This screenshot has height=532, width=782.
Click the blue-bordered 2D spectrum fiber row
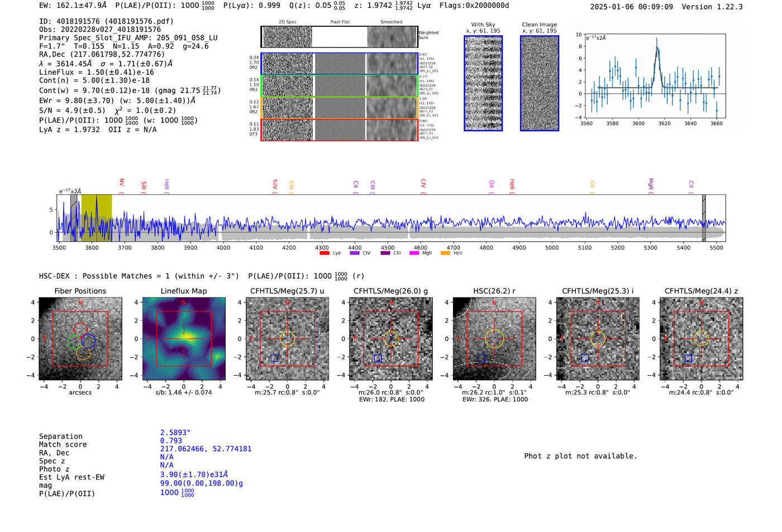pyautogui.click(x=340, y=64)
